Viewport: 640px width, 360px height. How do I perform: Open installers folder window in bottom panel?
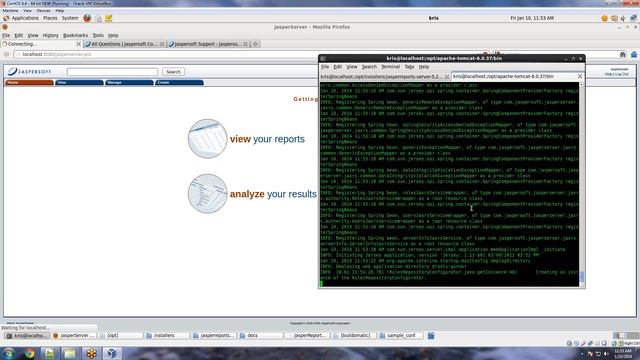[x=167, y=336]
